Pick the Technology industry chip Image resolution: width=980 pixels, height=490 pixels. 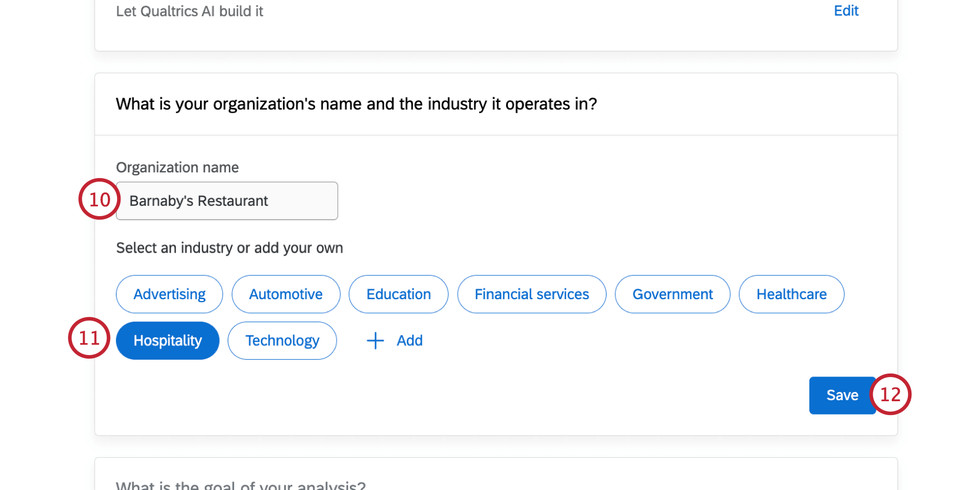tap(282, 341)
